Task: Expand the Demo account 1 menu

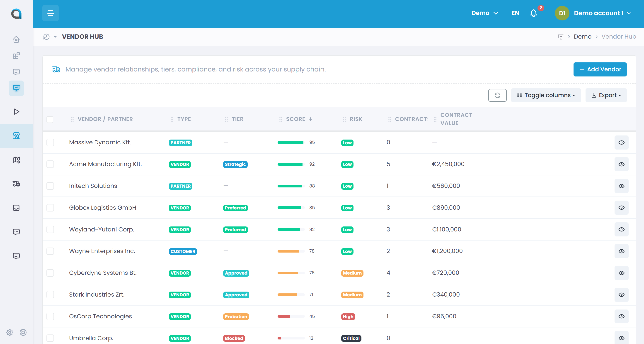Action: (602, 13)
